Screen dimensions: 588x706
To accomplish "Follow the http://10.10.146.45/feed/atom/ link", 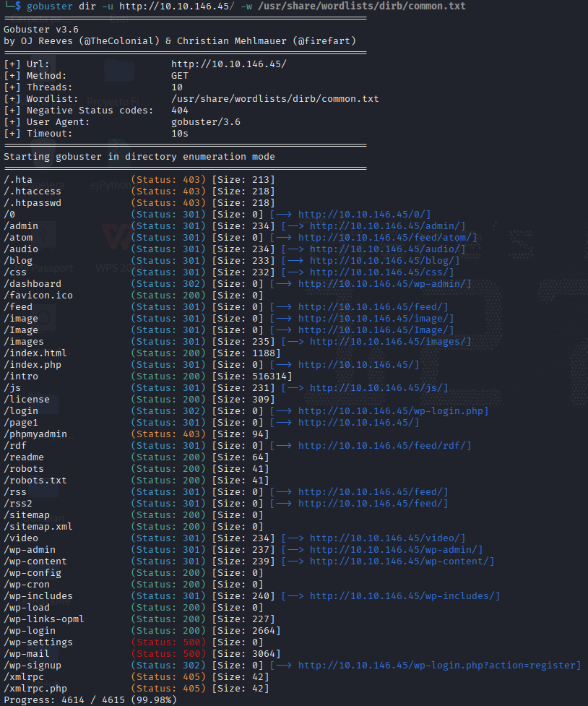I will tap(384, 238).
